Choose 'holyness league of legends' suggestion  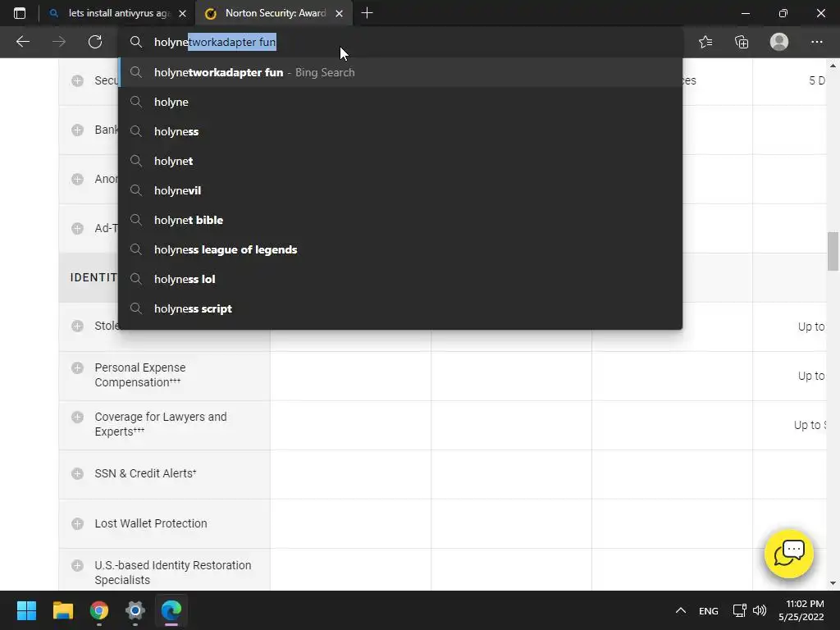click(400, 249)
